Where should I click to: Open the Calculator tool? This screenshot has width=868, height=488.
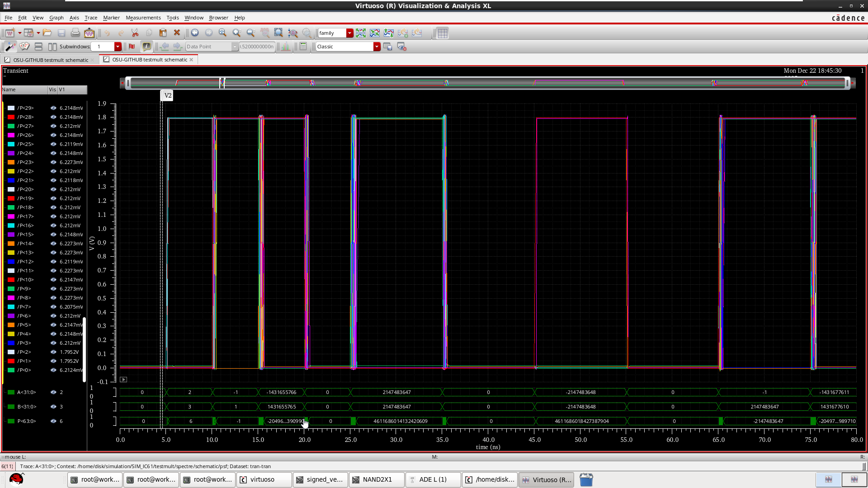coord(302,46)
